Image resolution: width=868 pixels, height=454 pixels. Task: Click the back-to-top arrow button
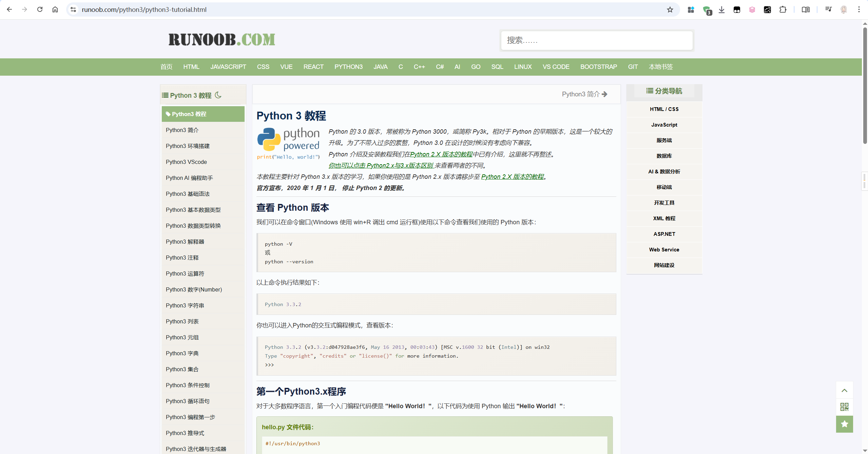pyautogui.click(x=844, y=391)
